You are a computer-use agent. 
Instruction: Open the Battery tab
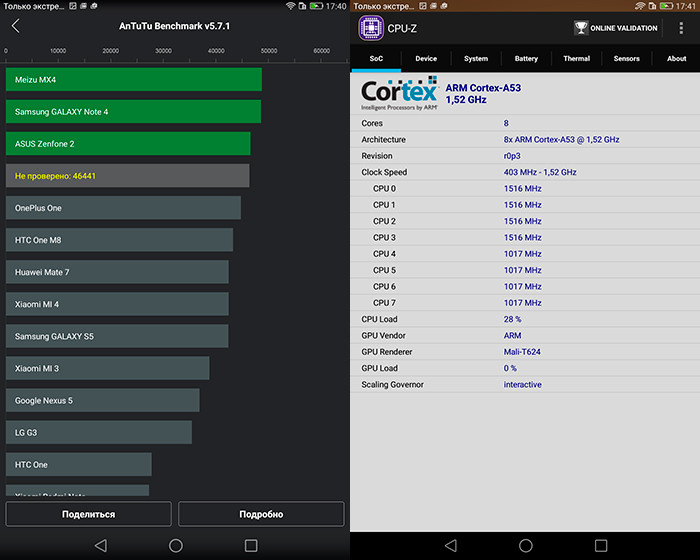526,59
